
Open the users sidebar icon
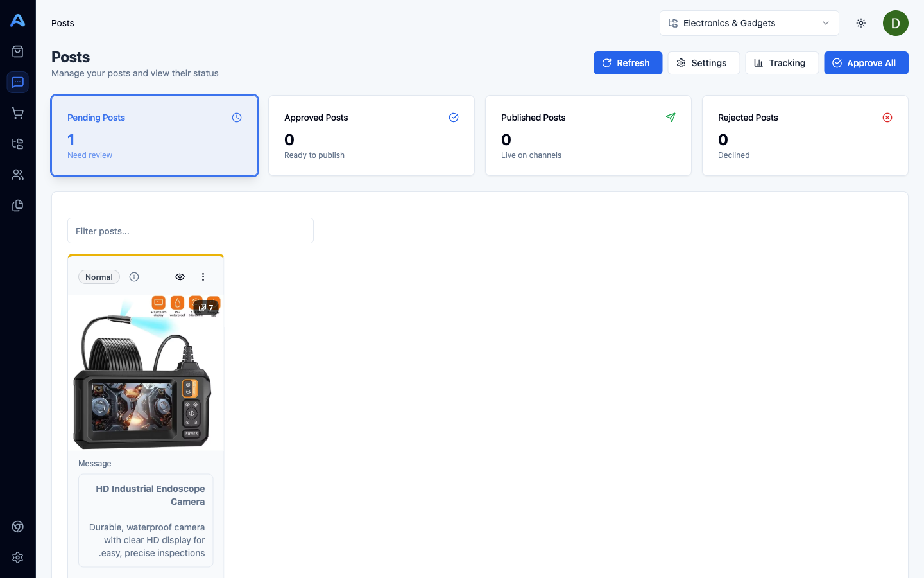[x=18, y=175]
